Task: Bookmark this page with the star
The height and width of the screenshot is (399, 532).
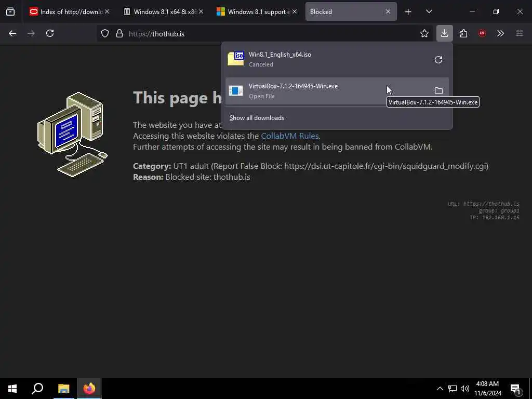Action: (x=424, y=33)
